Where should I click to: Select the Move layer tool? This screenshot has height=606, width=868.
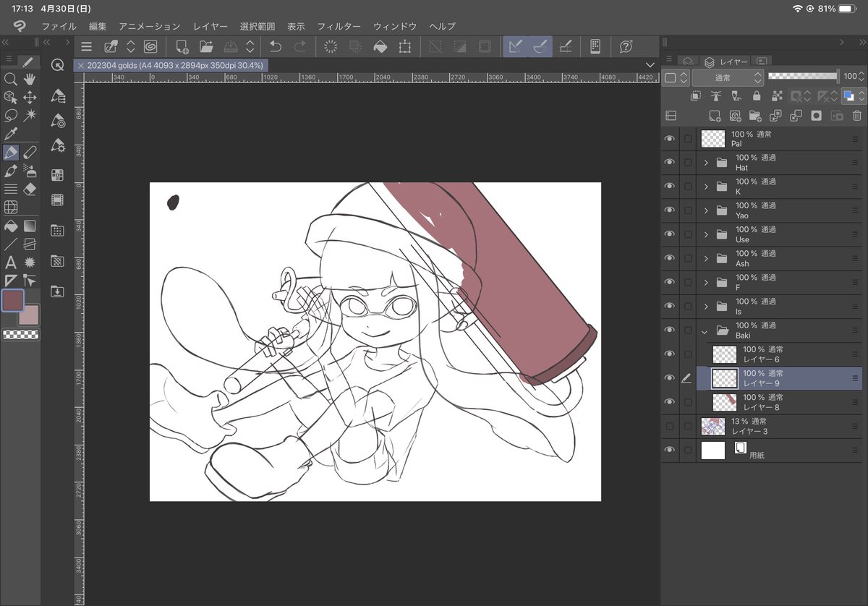point(30,97)
